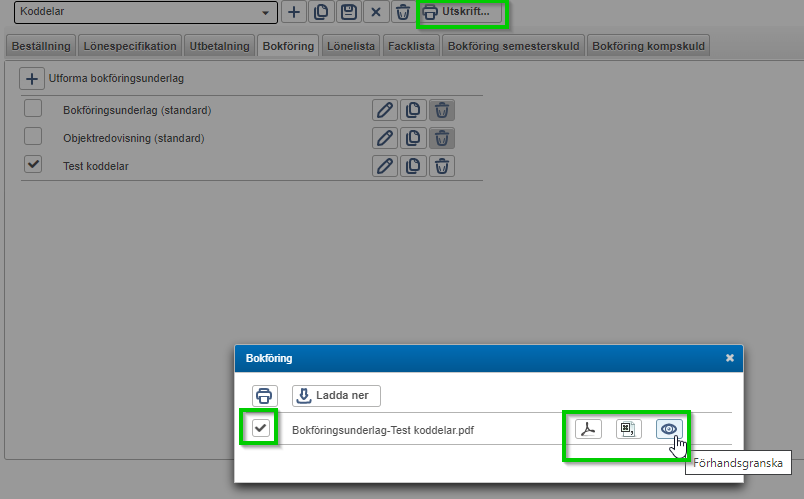Copy the Test koddelar row

coord(413,166)
